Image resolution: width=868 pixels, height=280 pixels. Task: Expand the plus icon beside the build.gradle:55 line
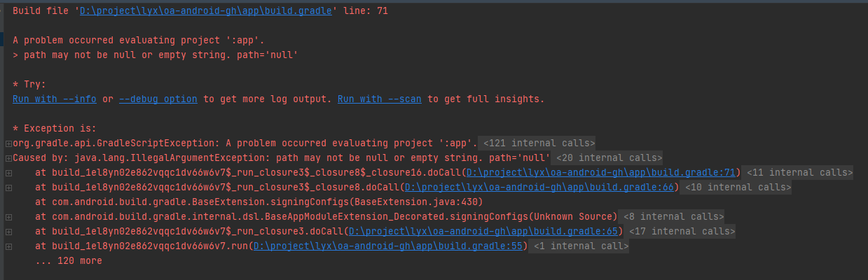8,246
